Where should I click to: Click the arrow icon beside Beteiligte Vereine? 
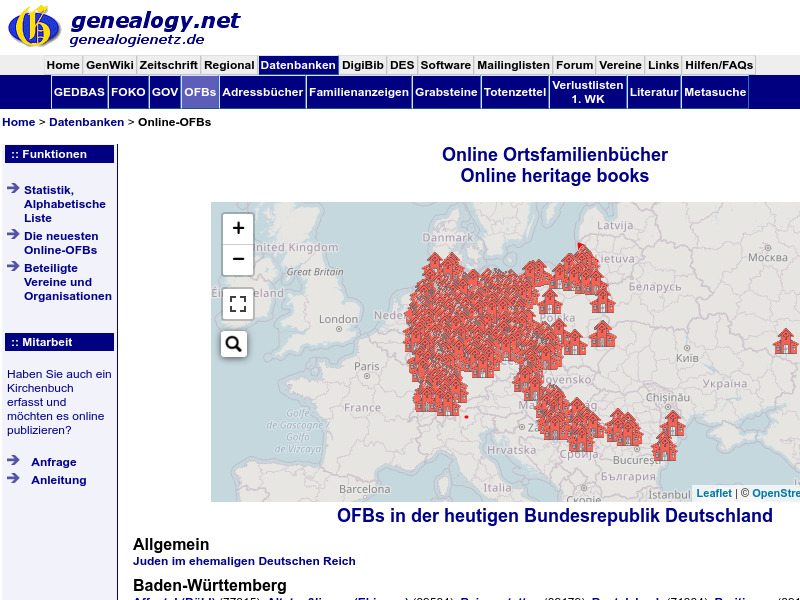(13, 268)
